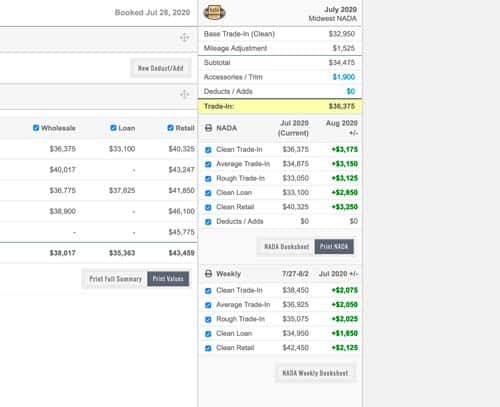The width and height of the screenshot is (500, 407).
Task: Click the bold retail total $43,459
Action: (x=181, y=253)
